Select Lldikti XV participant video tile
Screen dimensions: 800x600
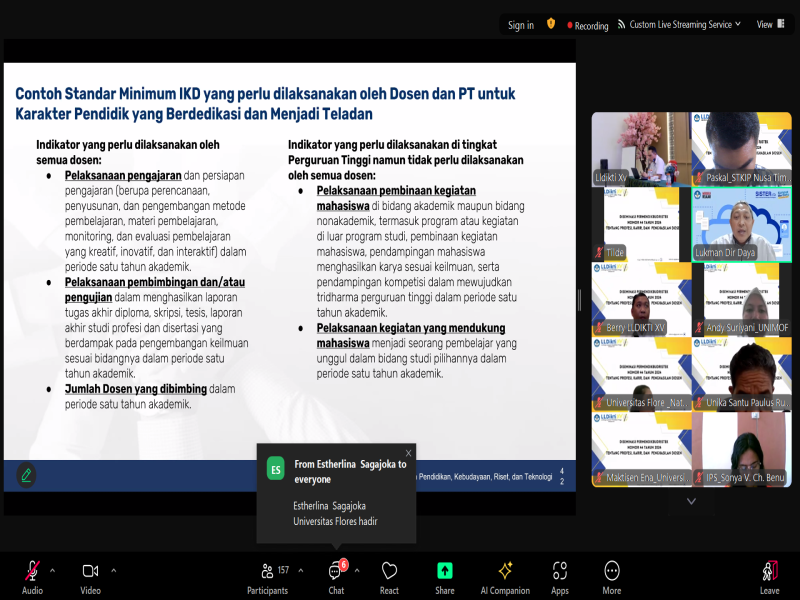641,149
